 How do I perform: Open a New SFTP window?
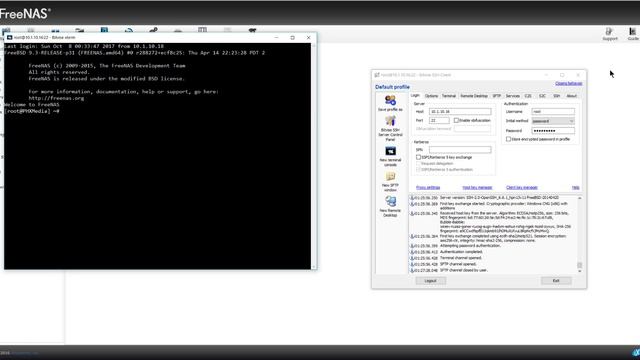[390, 176]
